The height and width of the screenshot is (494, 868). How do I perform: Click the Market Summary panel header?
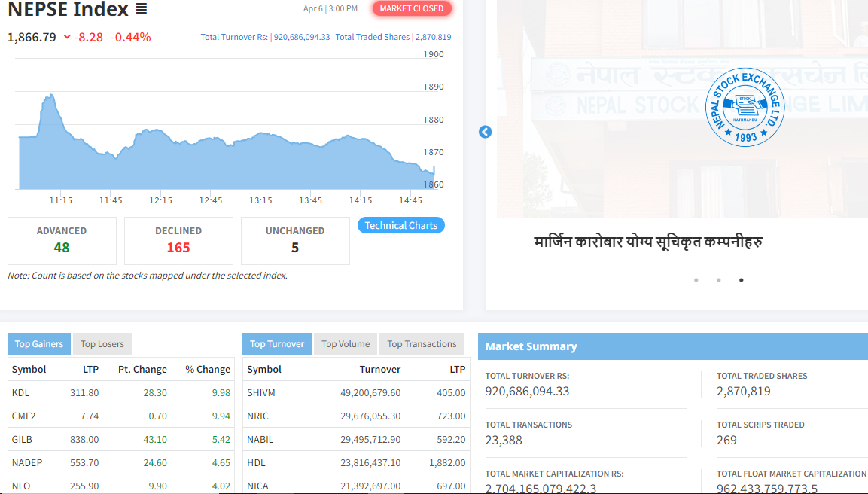[x=672, y=346]
